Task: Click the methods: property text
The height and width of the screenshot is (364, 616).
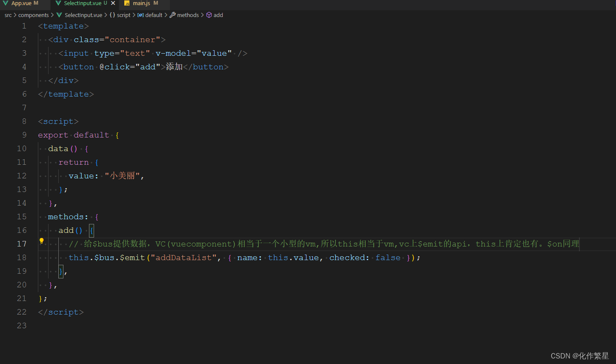Action: click(x=68, y=217)
